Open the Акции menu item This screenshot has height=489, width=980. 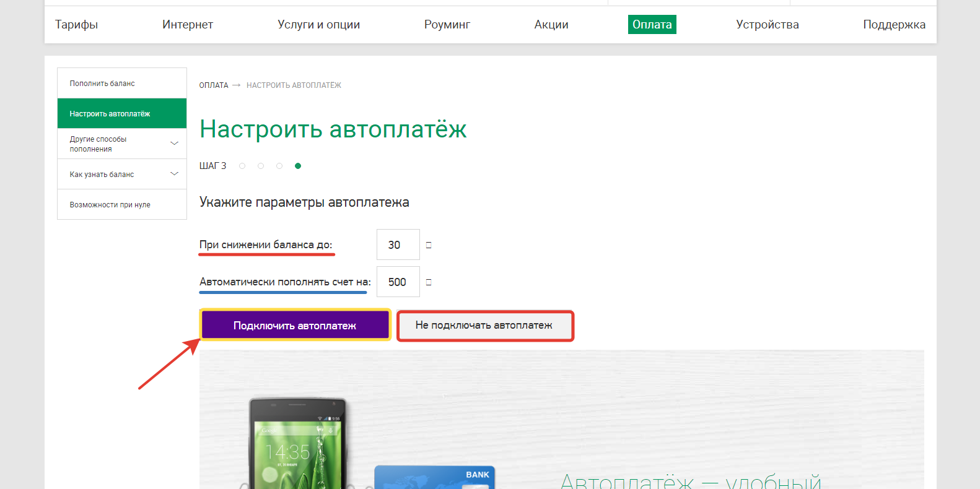(551, 25)
